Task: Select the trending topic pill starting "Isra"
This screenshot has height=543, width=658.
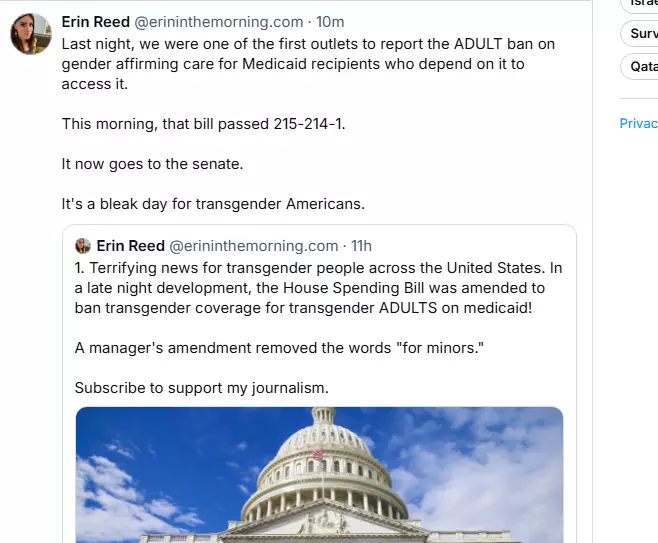Action: point(641,4)
